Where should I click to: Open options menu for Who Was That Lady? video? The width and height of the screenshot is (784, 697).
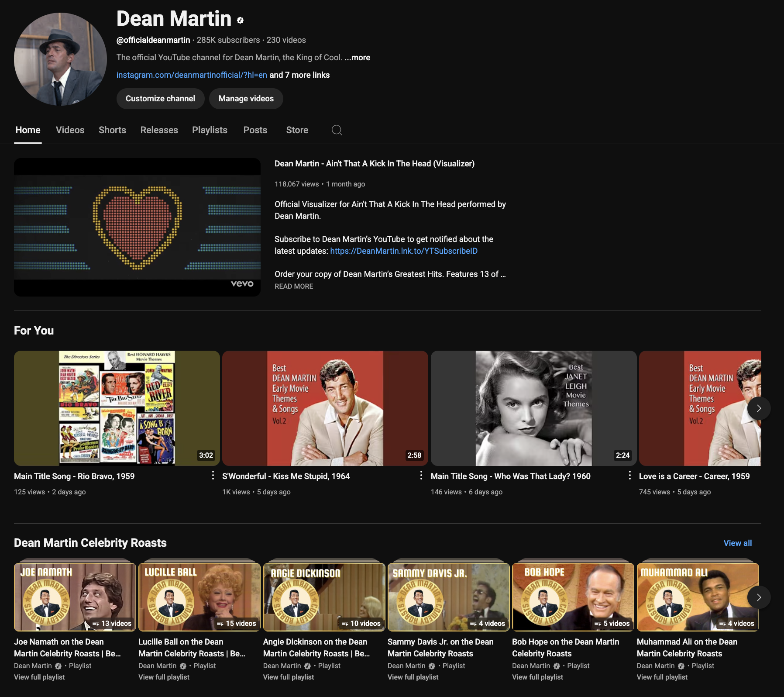tap(629, 476)
